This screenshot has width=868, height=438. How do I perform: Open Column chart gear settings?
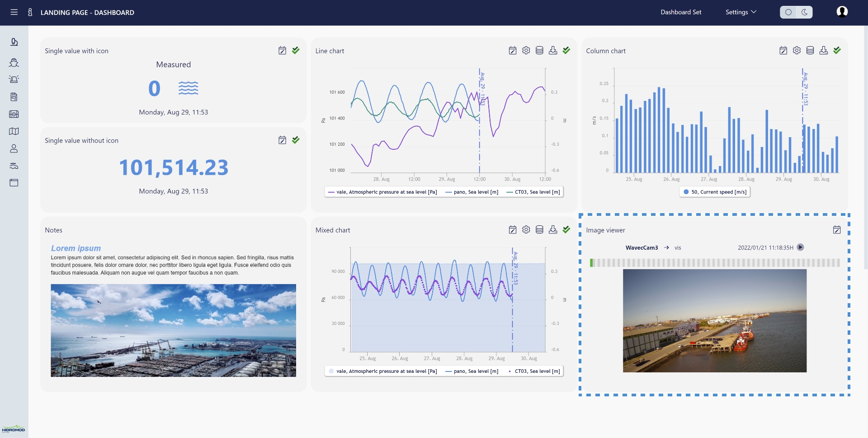797,51
